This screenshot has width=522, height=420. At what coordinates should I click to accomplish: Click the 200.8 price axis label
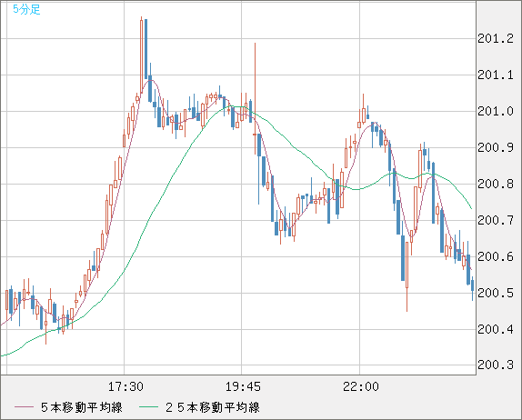click(496, 184)
